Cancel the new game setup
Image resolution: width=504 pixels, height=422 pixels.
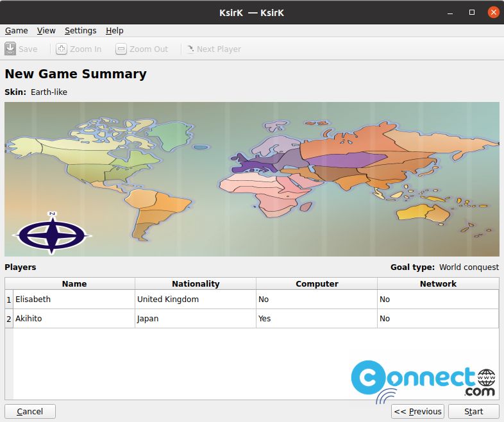(30, 411)
